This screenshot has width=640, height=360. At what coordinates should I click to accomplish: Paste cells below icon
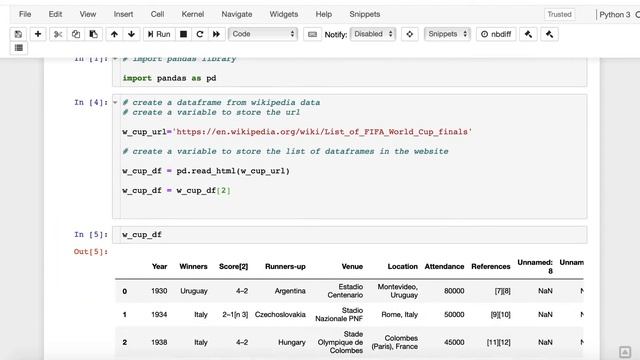(x=93, y=34)
